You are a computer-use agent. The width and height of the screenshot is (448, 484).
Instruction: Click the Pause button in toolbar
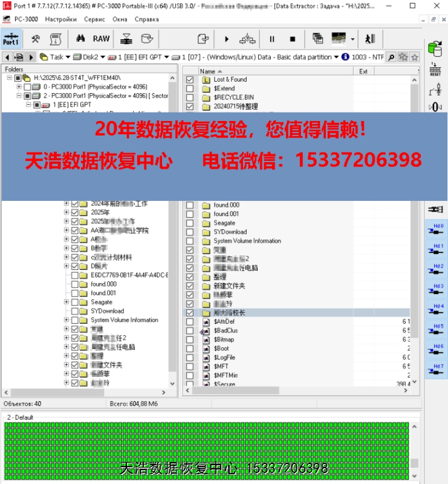272,39
